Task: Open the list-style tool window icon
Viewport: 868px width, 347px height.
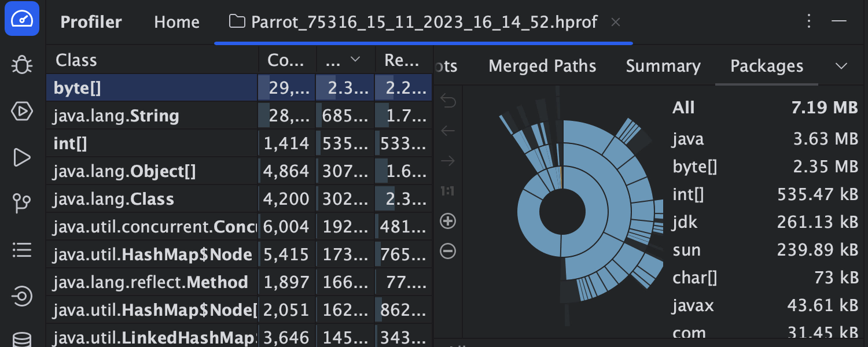Action: 22,250
